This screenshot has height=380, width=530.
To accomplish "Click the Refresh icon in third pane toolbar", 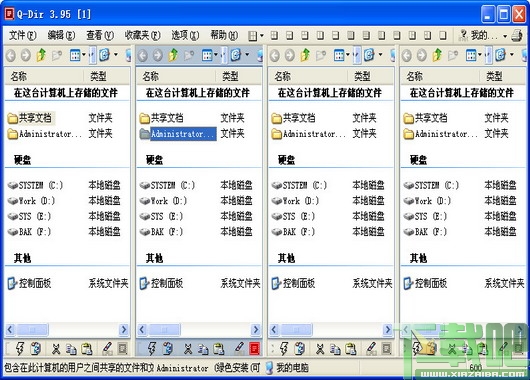I will (x=369, y=55).
